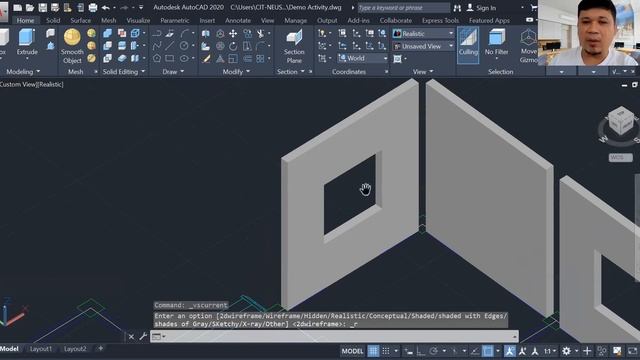640x360 pixels.
Task: Toggle polar tracking in status bar
Action: tap(433, 351)
